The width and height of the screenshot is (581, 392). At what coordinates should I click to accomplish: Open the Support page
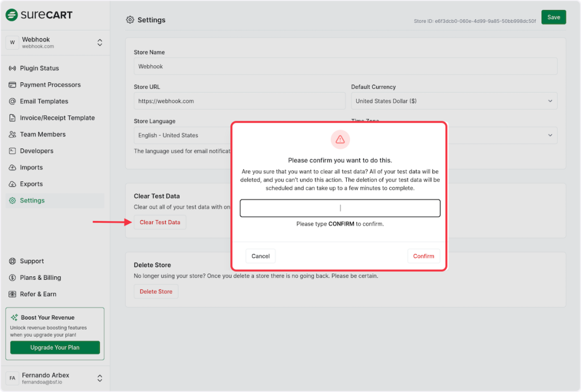coord(32,261)
